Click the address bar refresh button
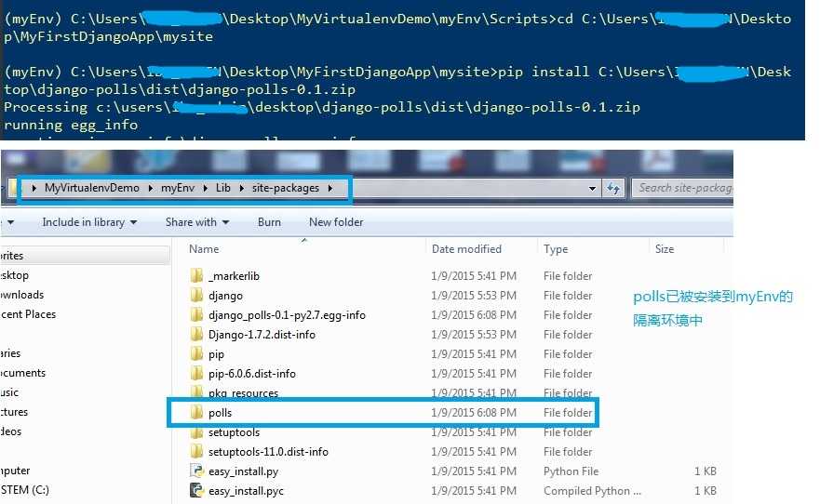 point(613,188)
